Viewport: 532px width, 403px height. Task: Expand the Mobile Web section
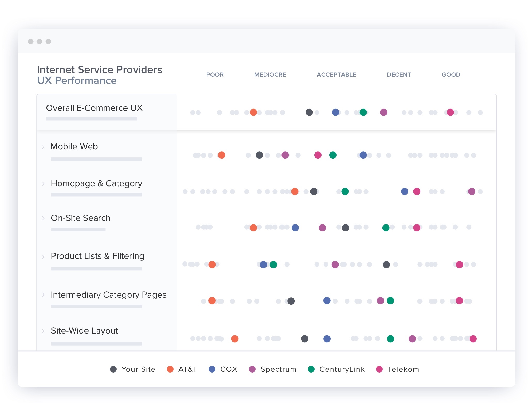[x=43, y=147]
